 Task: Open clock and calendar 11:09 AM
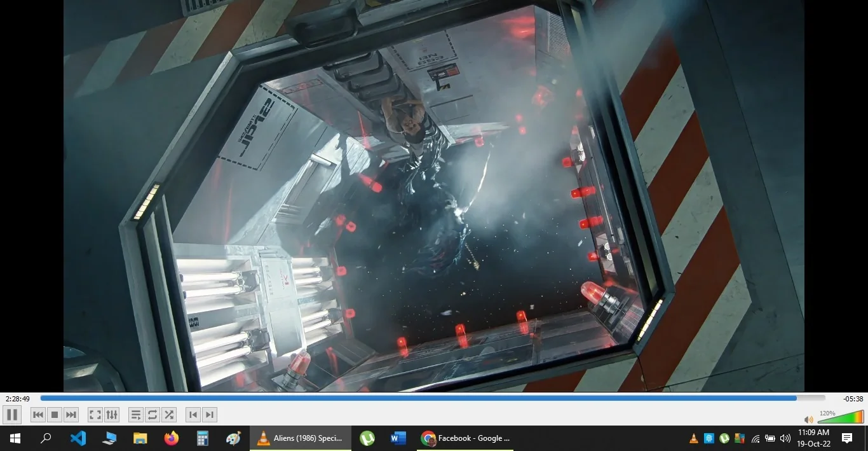(x=814, y=438)
